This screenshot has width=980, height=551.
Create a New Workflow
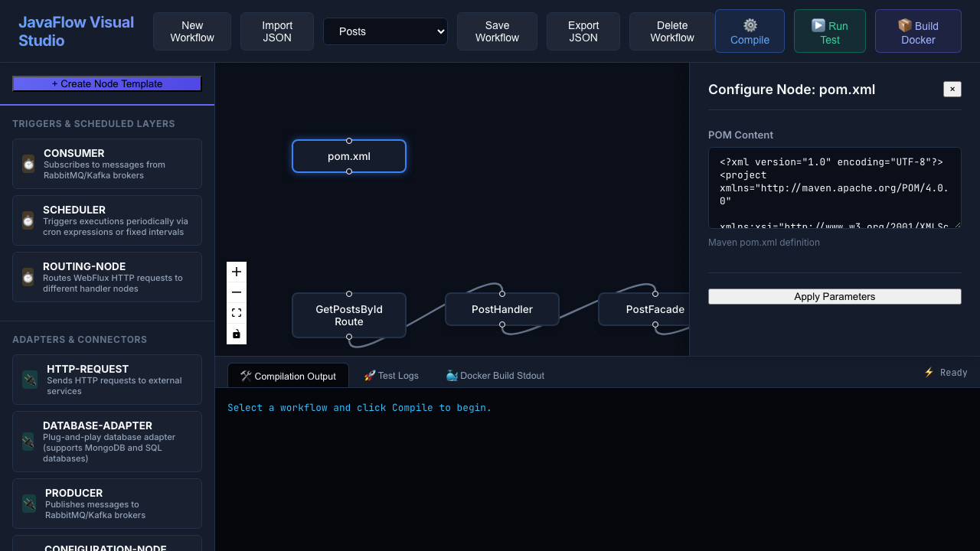(x=192, y=31)
